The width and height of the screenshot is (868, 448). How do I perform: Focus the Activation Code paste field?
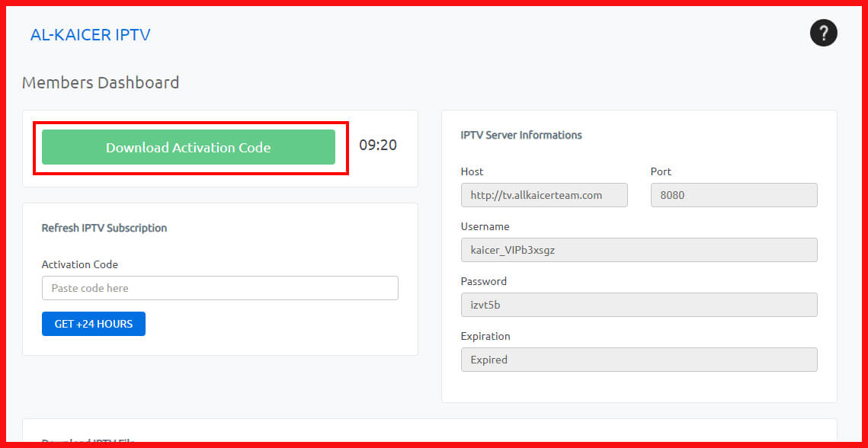[x=219, y=288]
